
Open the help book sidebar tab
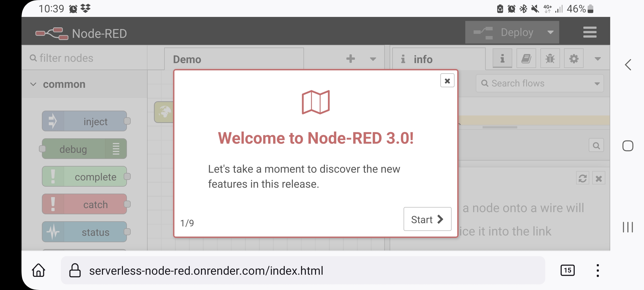[526, 59]
